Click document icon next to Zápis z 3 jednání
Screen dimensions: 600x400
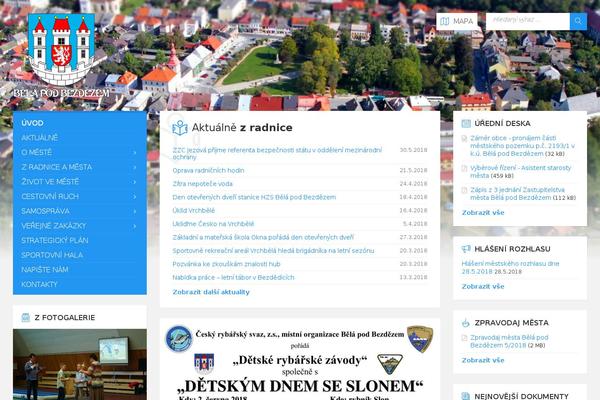click(x=465, y=190)
